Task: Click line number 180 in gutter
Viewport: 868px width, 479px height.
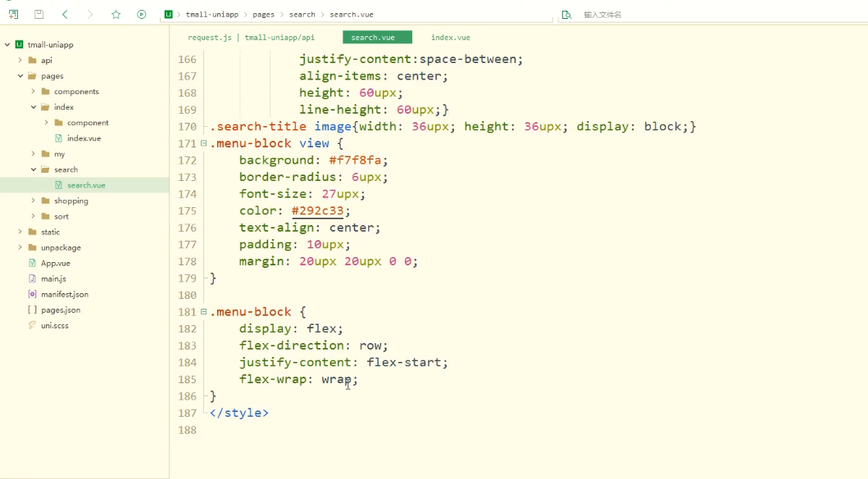Action: (187, 295)
